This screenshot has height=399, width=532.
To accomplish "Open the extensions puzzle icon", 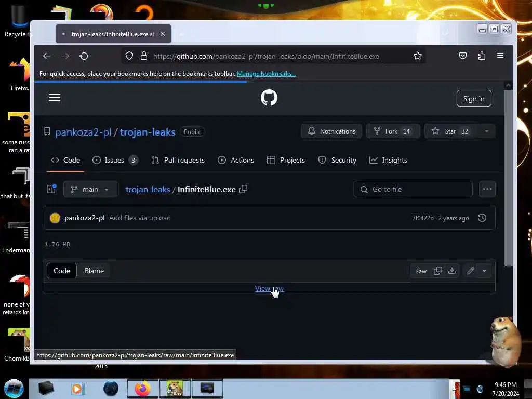I will pos(482,56).
